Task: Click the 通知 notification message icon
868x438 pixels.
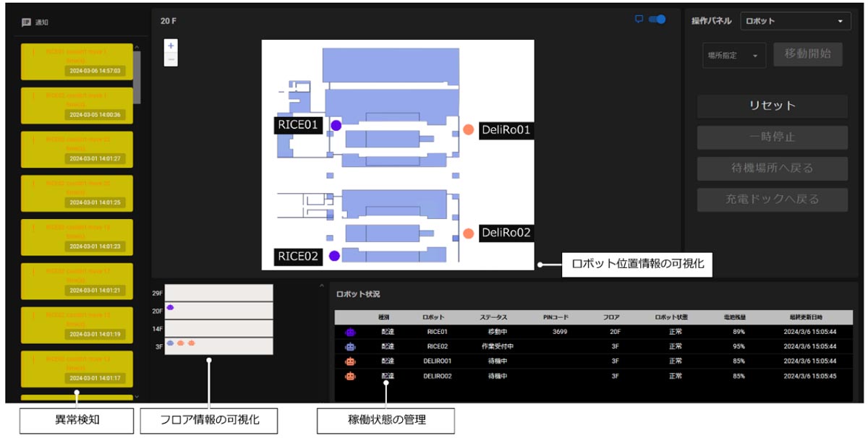Action: tap(27, 22)
